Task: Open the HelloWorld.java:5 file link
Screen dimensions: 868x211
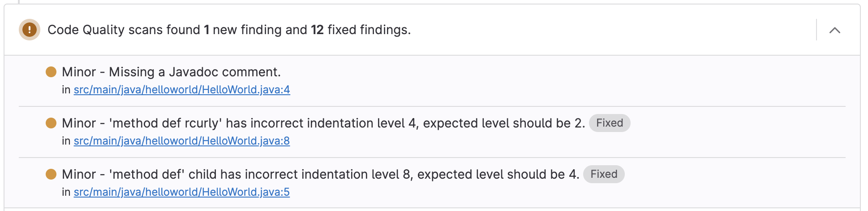Action: (x=182, y=192)
